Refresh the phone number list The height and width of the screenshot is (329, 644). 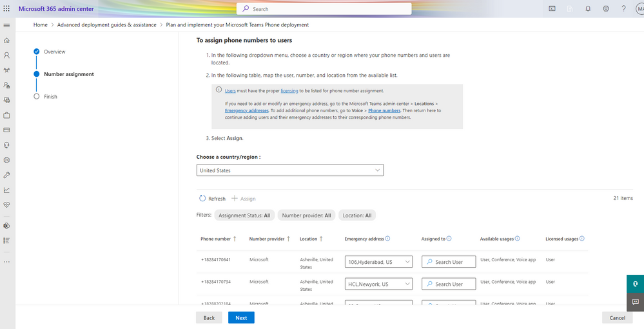(x=212, y=198)
